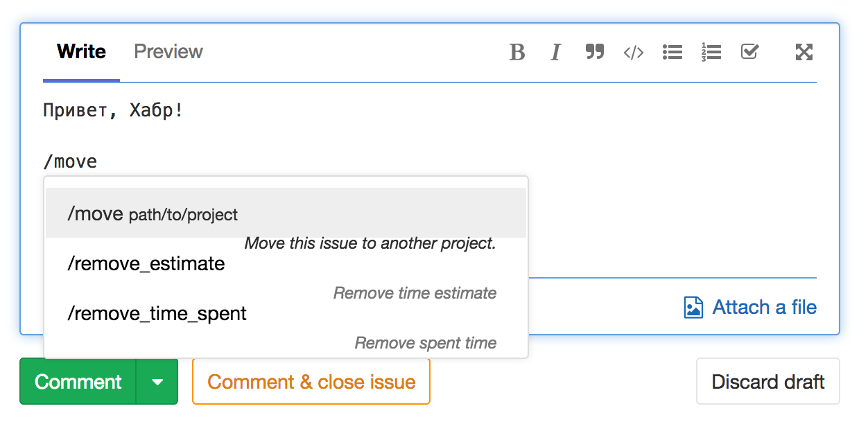
Task: Click Comment & close issue
Action: pyautogui.click(x=311, y=381)
